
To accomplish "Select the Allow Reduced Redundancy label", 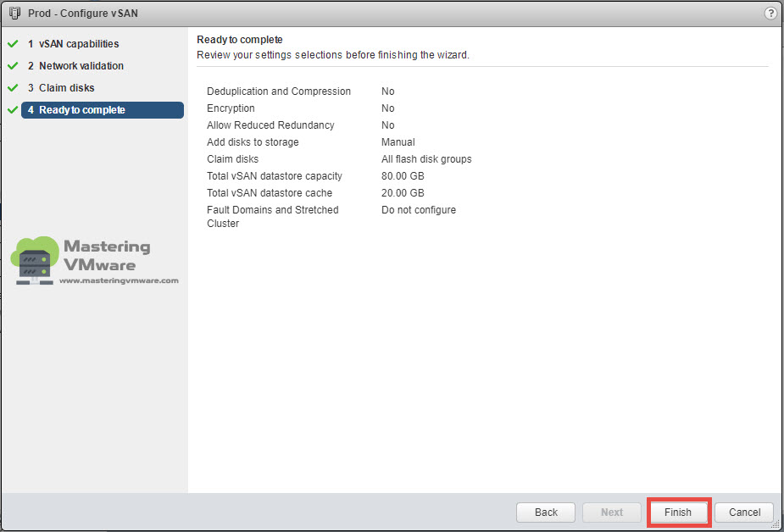I will (270, 125).
